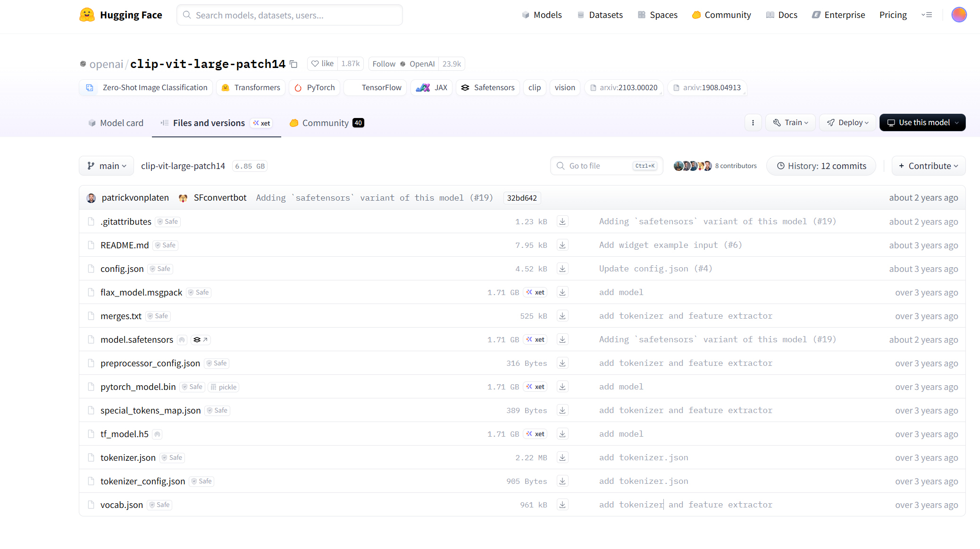Open the pickle scan badge on pytorch_model.bin
This screenshot has width=980, height=549.
223,387
